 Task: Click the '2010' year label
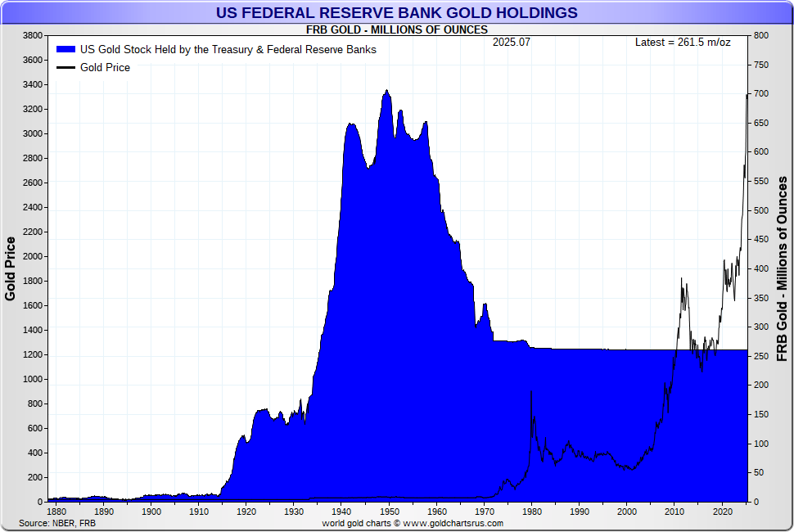674,512
